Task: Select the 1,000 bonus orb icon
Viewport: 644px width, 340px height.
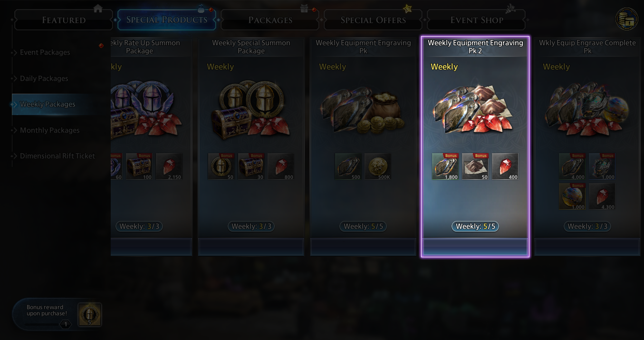Action: [572, 196]
